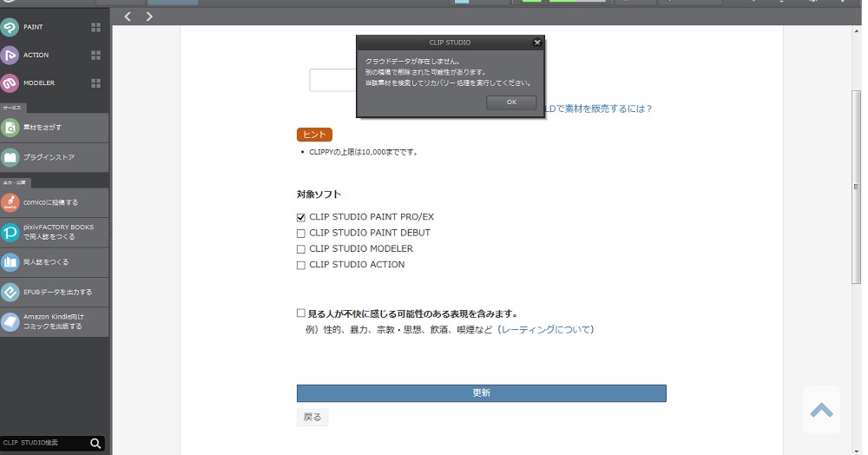Image resolution: width=868 pixels, height=455 pixels.
Task: Open comicoに投稿する service
Action: pyautogui.click(x=54, y=202)
